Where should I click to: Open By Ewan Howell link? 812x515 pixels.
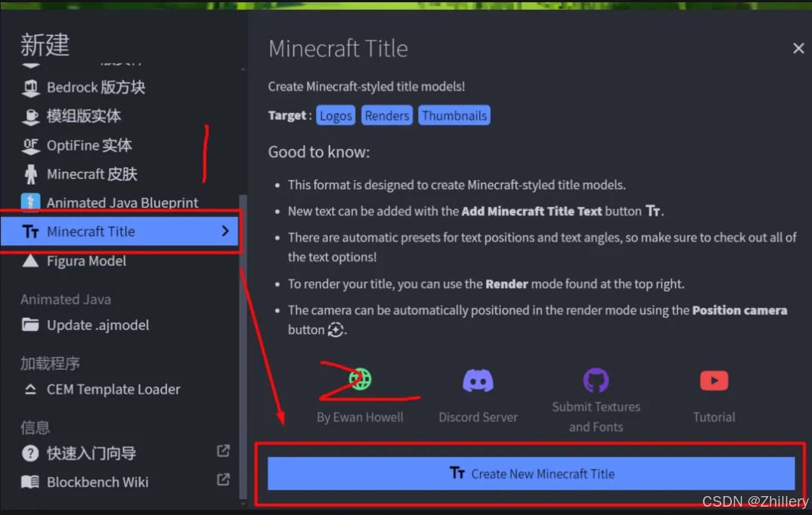coord(360,417)
